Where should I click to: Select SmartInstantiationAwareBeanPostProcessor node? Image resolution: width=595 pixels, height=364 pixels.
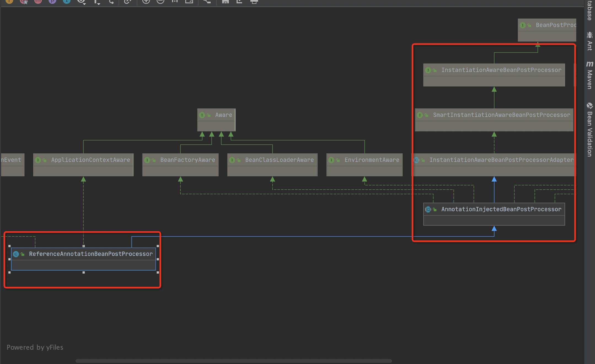[x=494, y=120]
